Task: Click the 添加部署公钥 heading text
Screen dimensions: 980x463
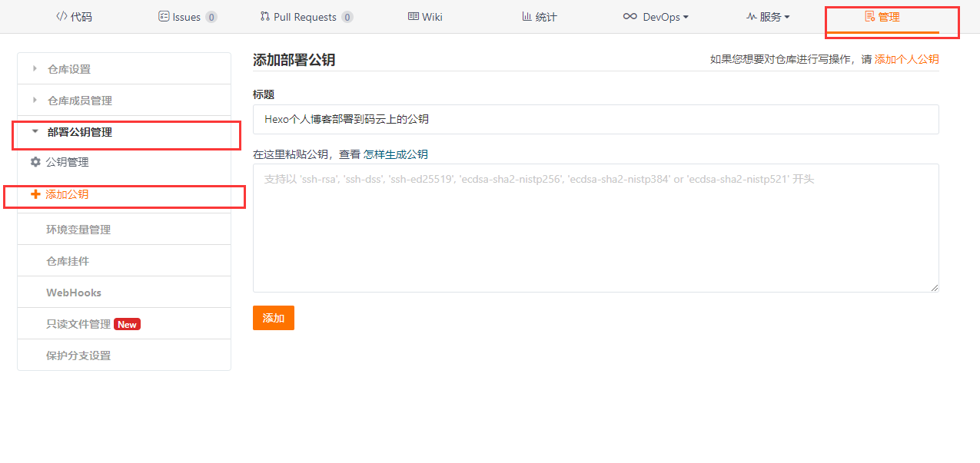Action: tap(294, 59)
